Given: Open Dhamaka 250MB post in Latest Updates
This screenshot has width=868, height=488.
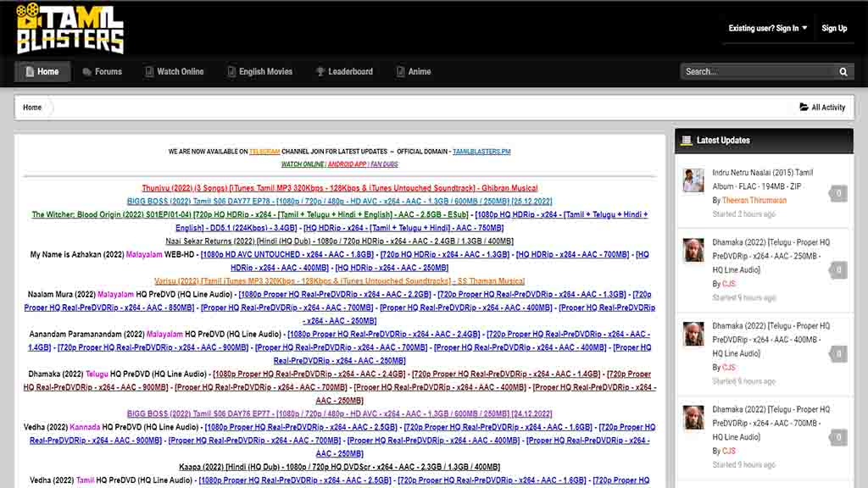Looking at the screenshot, I should pyautogui.click(x=771, y=256).
